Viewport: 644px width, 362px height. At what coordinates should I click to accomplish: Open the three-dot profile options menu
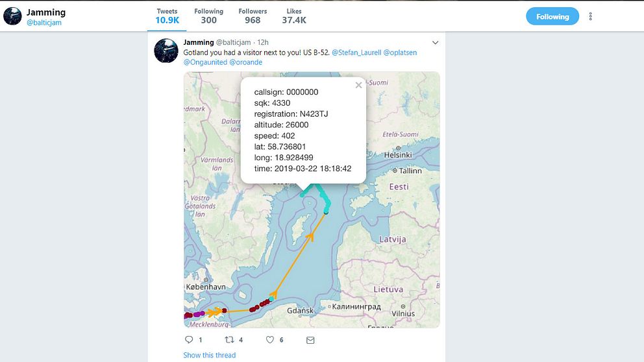click(x=590, y=16)
